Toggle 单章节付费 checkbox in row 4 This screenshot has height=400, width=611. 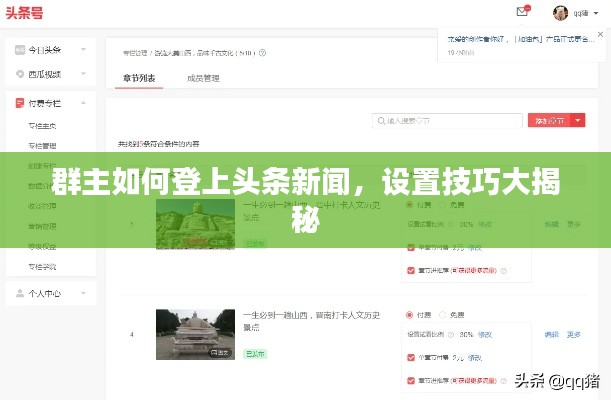(411, 358)
